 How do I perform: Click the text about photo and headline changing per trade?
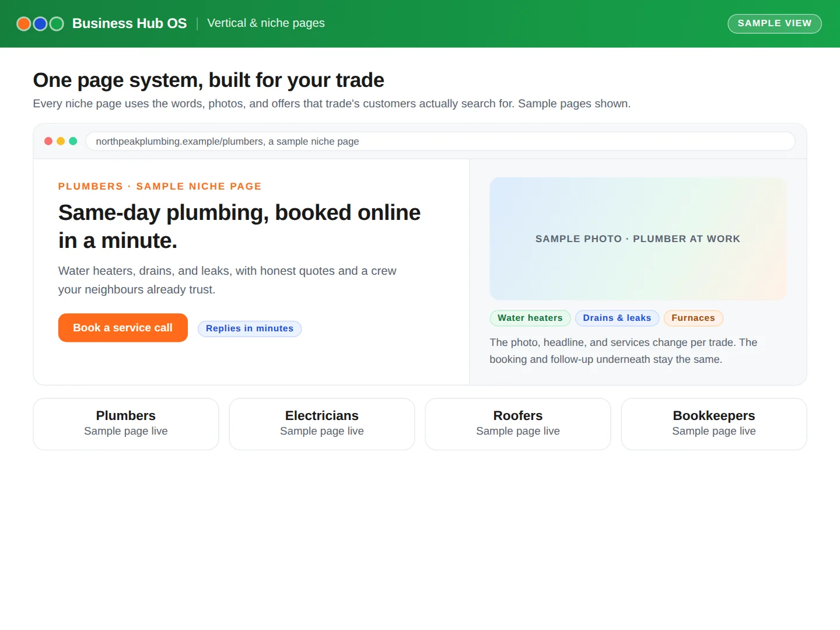tap(624, 351)
